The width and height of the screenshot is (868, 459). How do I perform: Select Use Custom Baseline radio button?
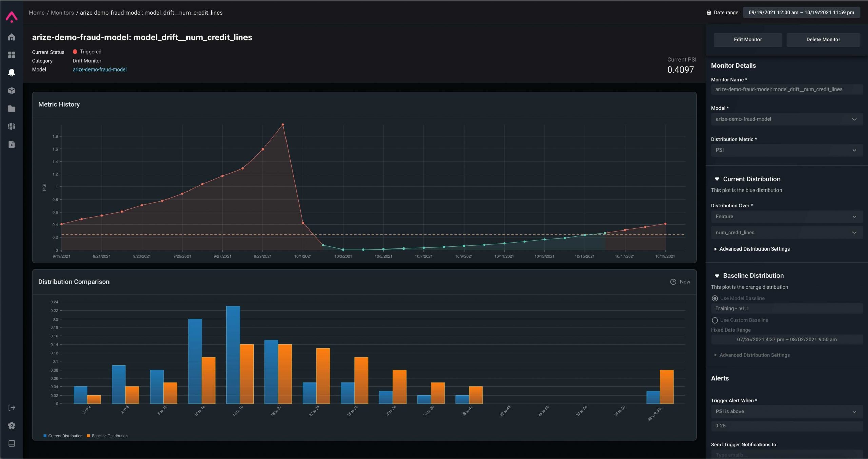coord(715,320)
